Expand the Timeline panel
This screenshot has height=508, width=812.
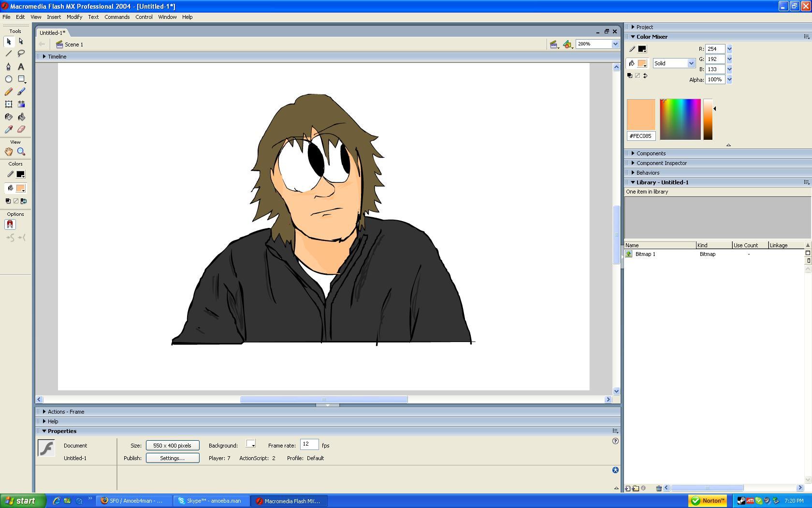[x=44, y=57]
